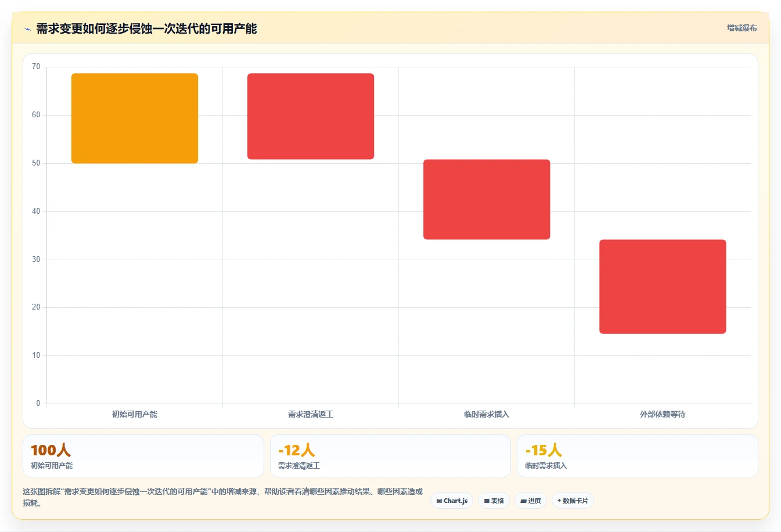Click the description paragraph starting with 这张图拆解
Viewport: 781px width, 532px height.
point(223,497)
